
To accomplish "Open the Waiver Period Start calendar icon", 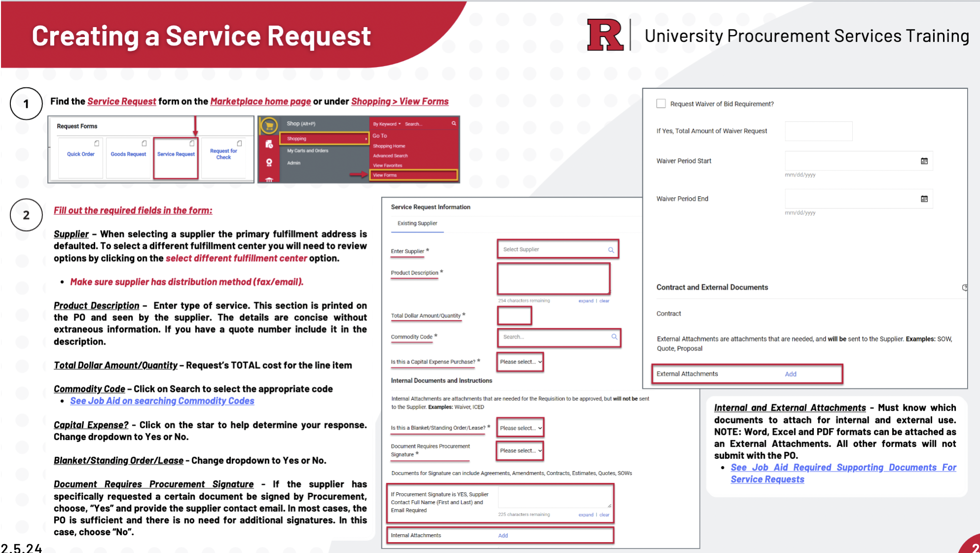I will [x=924, y=161].
